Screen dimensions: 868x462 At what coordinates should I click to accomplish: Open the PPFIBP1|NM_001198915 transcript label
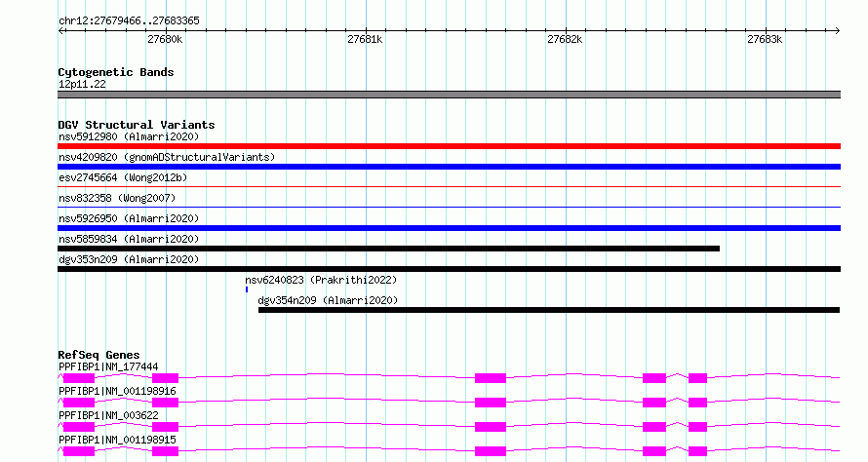click(117, 440)
